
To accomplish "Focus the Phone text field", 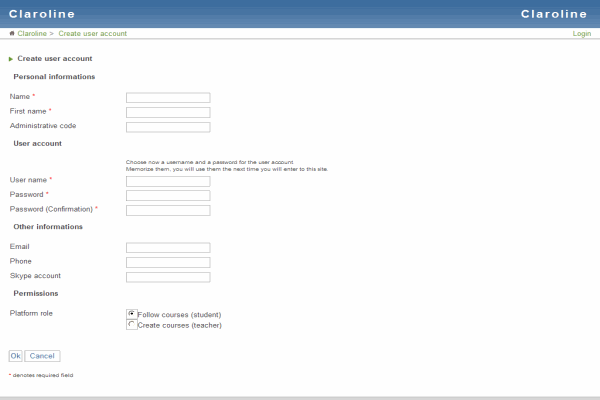I will (168, 262).
